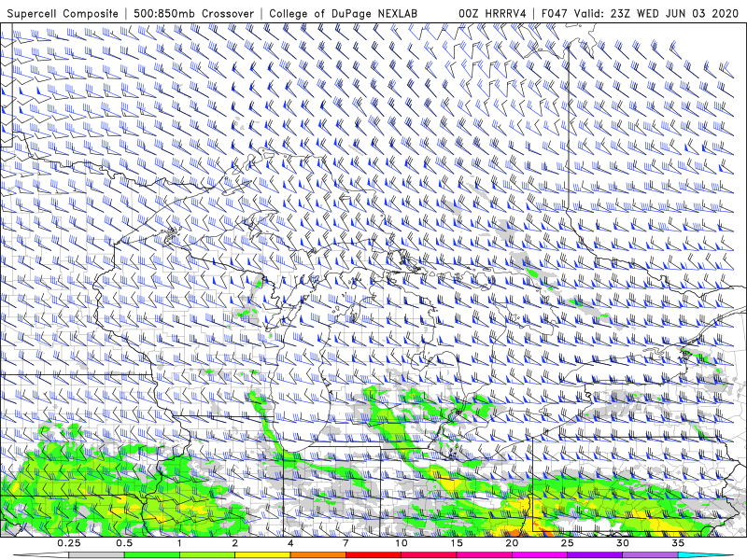Click the legend value 4
Screen dimensions: 747x560
(290, 543)
